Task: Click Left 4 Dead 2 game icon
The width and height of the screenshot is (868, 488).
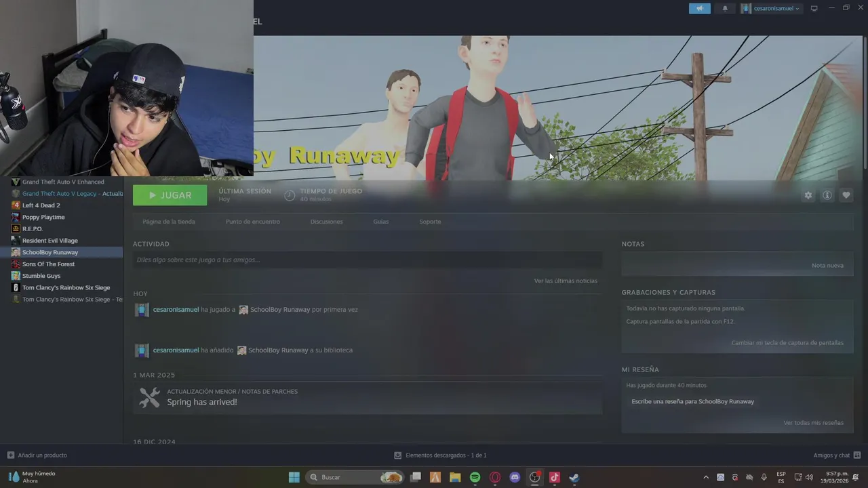Action: pyautogui.click(x=16, y=205)
